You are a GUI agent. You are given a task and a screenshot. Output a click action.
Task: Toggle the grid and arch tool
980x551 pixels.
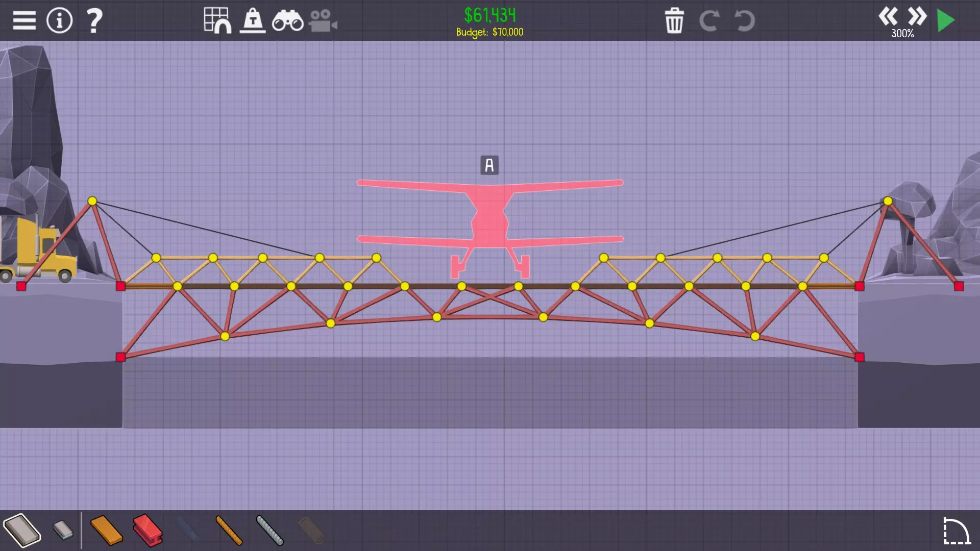tap(217, 21)
